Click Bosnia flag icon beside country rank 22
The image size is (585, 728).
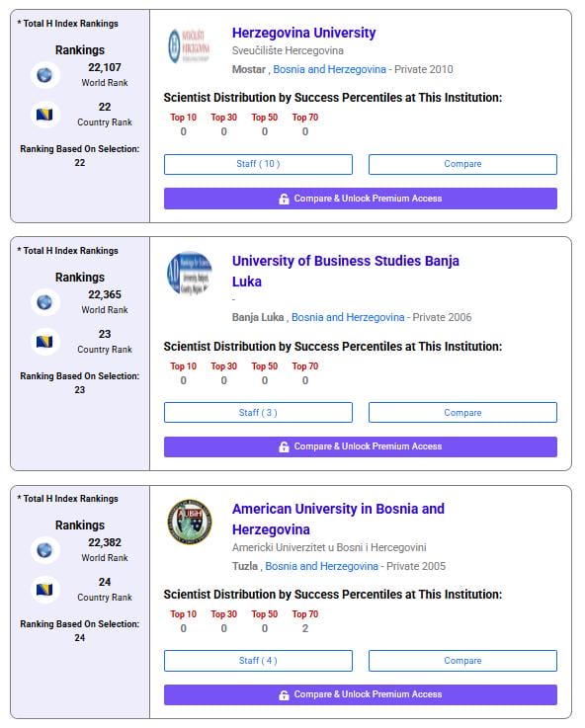click(45, 115)
